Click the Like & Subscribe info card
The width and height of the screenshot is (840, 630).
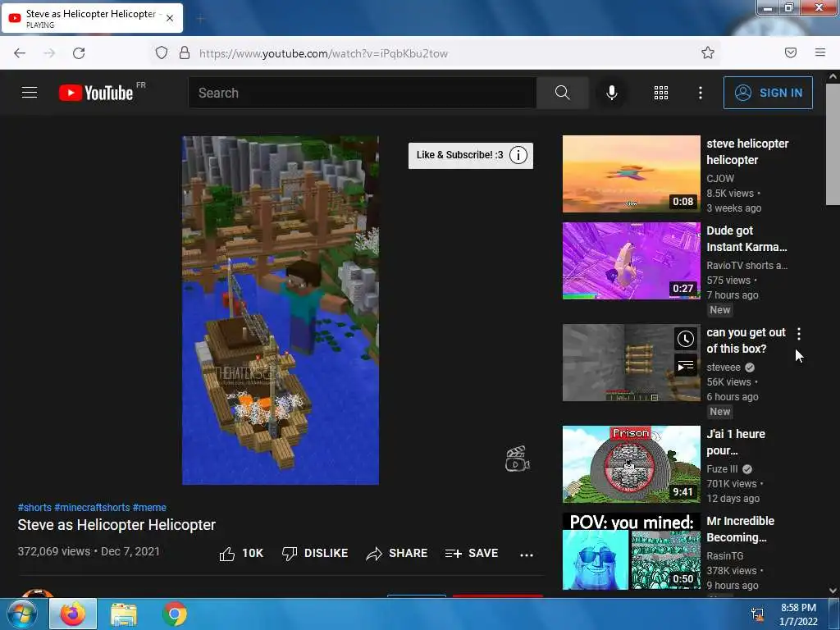[470, 155]
